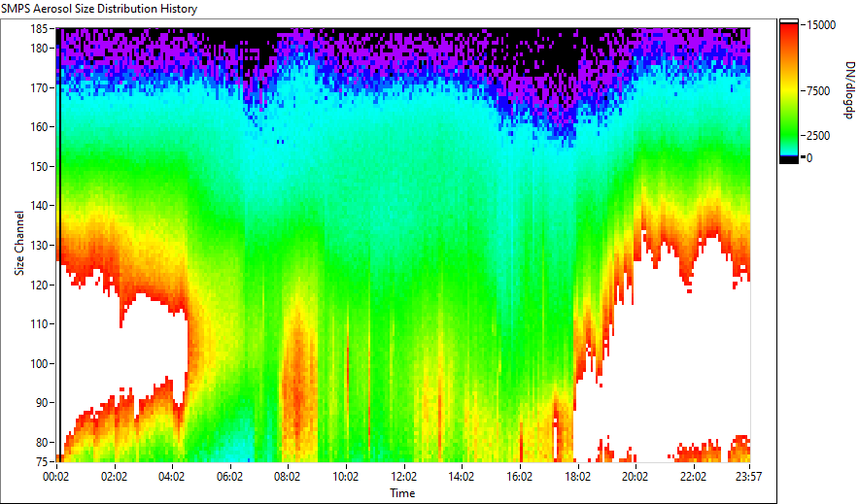The image size is (859, 504).
Task: Click the 23:57 end time label
Action: [748, 477]
